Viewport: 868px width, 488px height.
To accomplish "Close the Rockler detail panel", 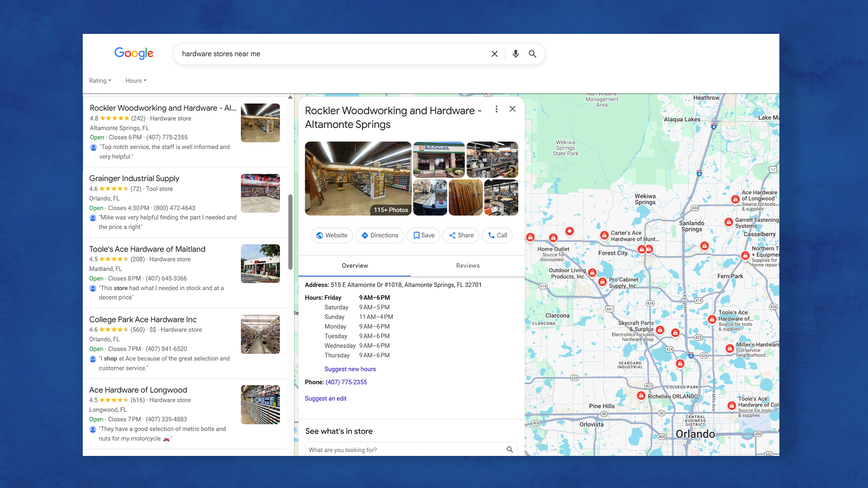I will (512, 109).
